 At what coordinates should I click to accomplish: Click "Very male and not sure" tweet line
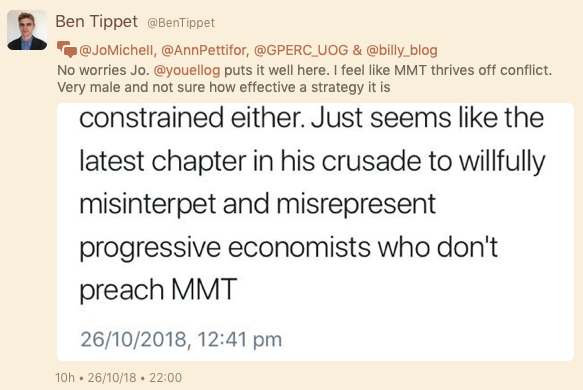pyautogui.click(x=223, y=87)
